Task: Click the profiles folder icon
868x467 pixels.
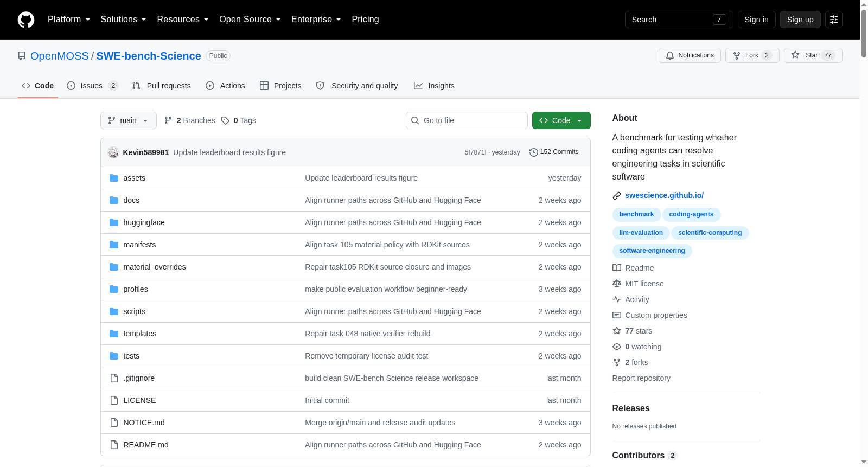Action: pyautogui.click(x=114, y=289)
